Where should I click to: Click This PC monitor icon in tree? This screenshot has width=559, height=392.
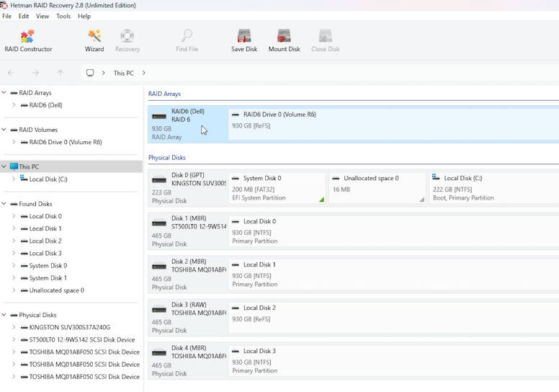coord(14,166)
